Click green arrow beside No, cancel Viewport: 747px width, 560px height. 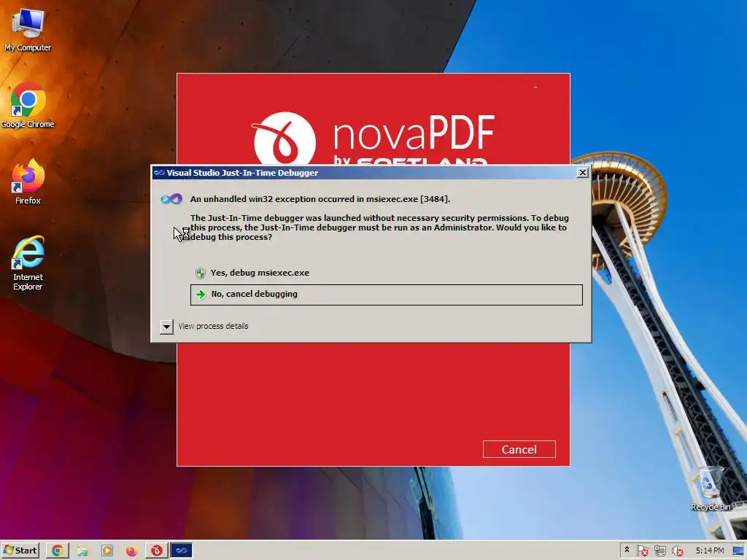[201, 295]
